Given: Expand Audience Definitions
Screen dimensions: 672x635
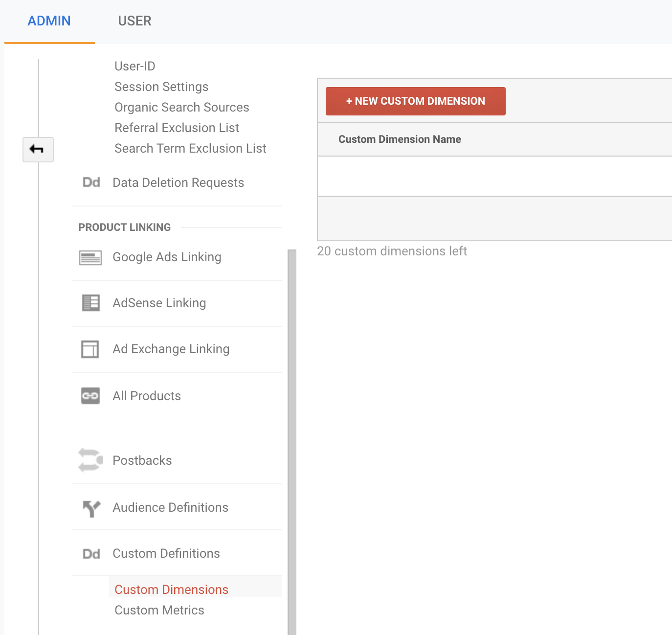Looking at the screenshot, I should tap(171, 507).
